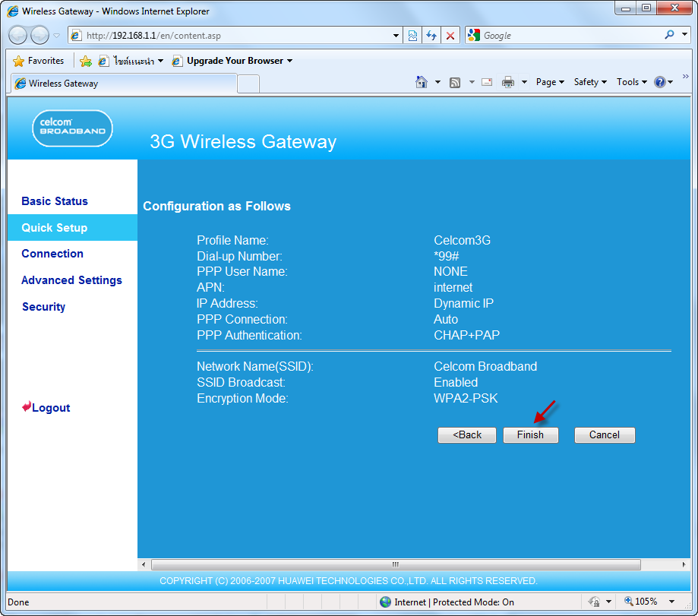The image size is (698, 616).
Task: Expand the Thai suggested sites dropdown arrow
Action: tap(161, 61)
